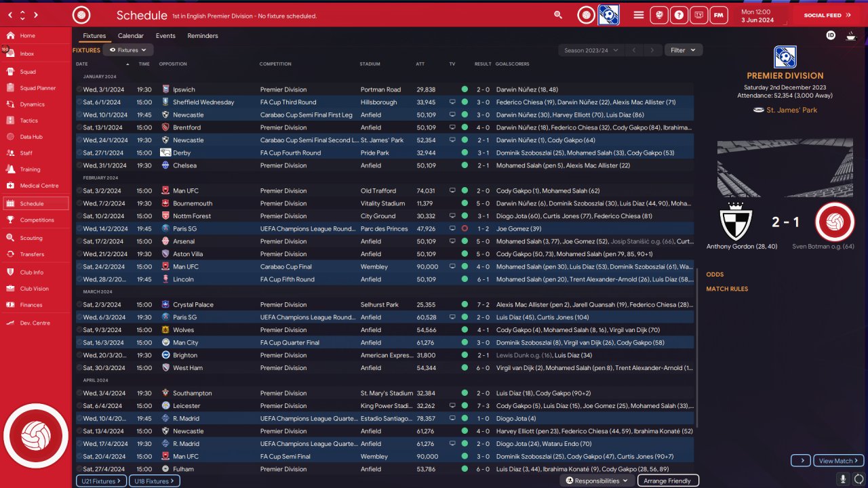Switch to the Events tab

pos(165,36)
